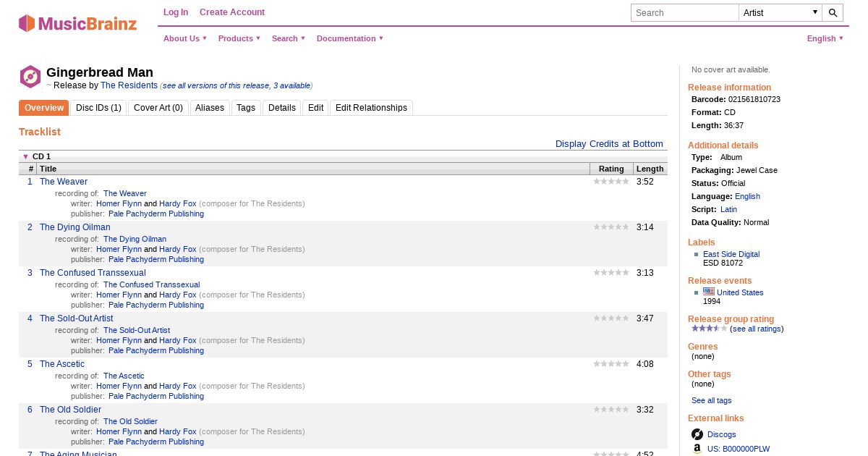Open the US: B000000PLW Amazon link
The width and height of the screenshot is (868, 456).
coord(739,449)
